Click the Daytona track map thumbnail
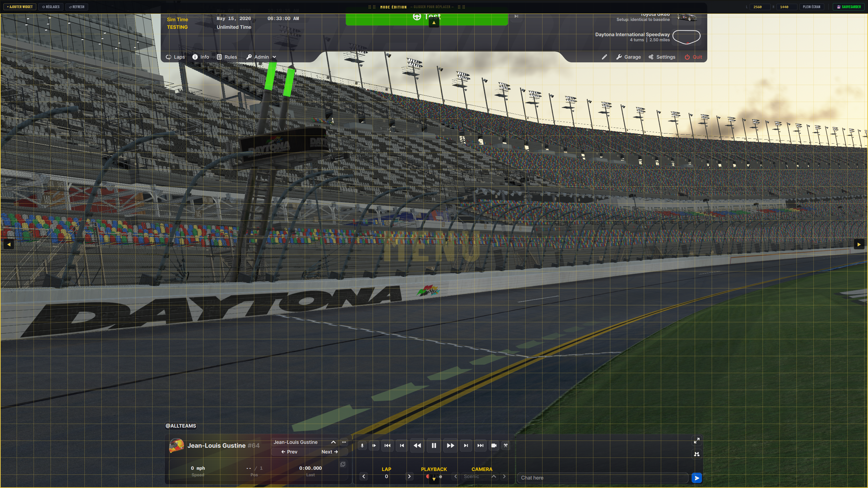The height and width of the screenshot is (488, 868). point(686,37)
